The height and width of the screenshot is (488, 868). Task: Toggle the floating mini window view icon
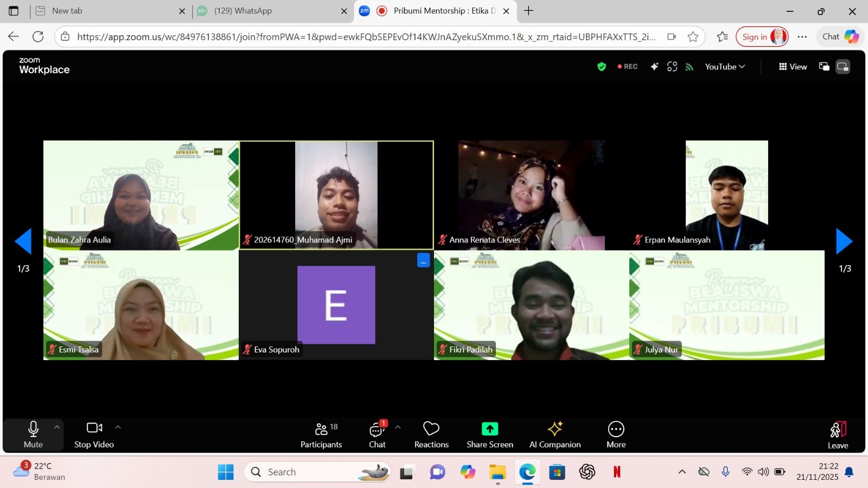[x=824, y=67]
